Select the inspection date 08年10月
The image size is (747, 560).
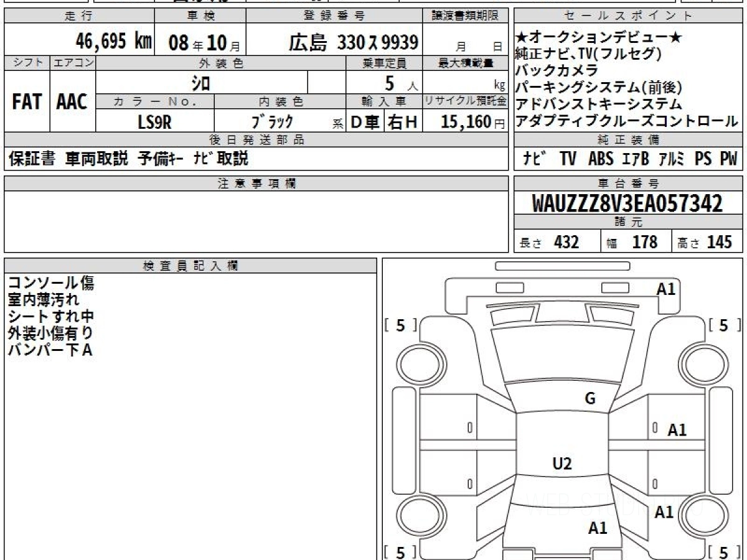pos(204,43)
